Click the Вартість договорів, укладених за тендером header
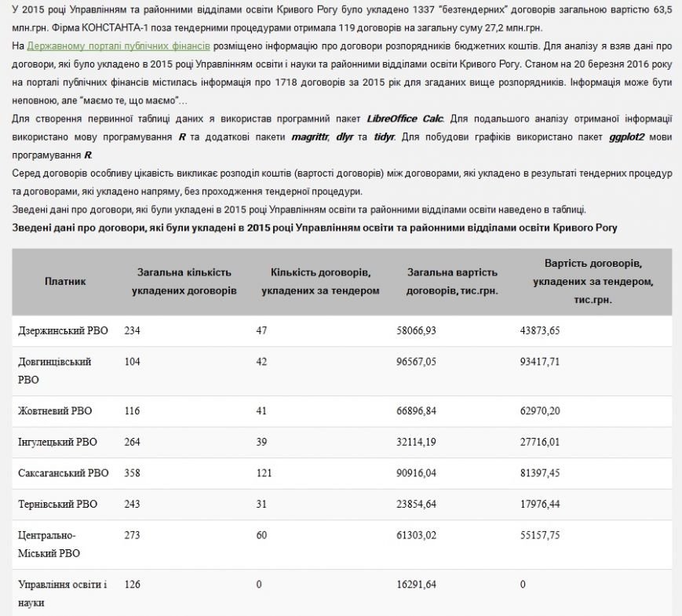Screen dimensions: 682x616 click(x=593, y=282)
